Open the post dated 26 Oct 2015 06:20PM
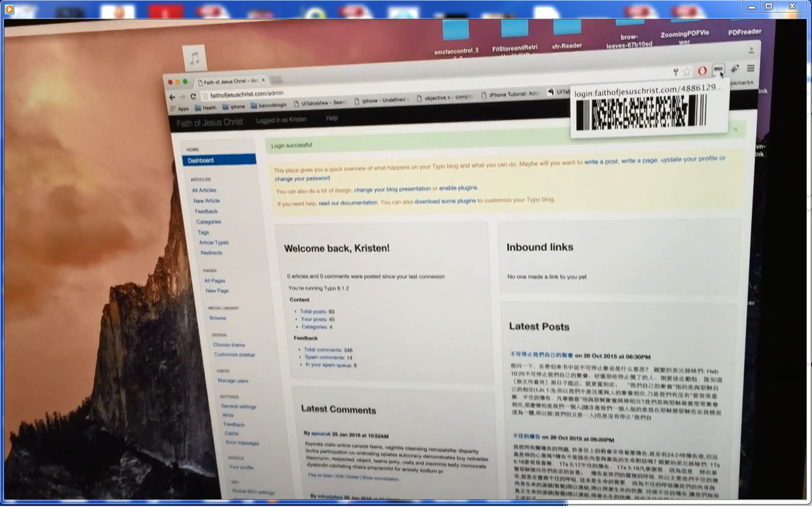Screen dimensions: 812x508 point(526,437)
